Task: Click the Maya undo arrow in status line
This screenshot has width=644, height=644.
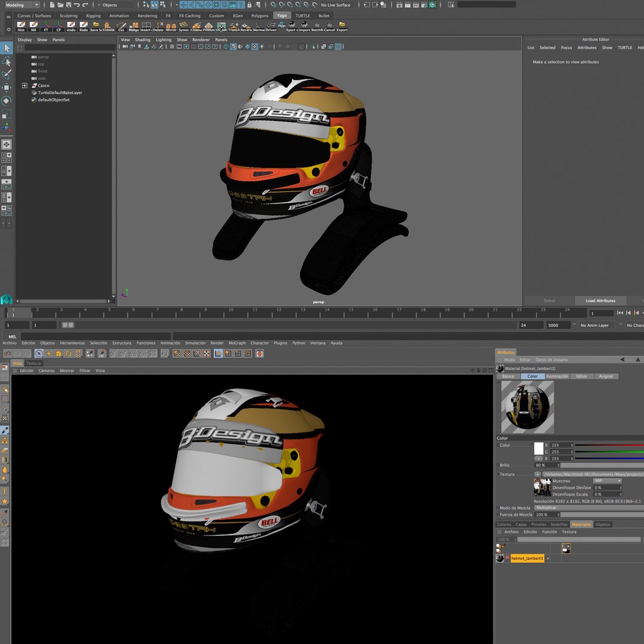Action: tap(76, 5)
